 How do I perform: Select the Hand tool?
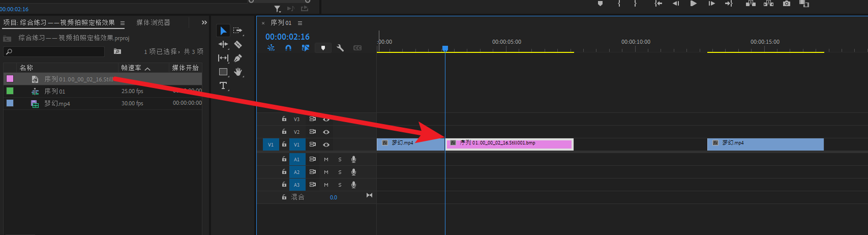[x=237, y=72]
